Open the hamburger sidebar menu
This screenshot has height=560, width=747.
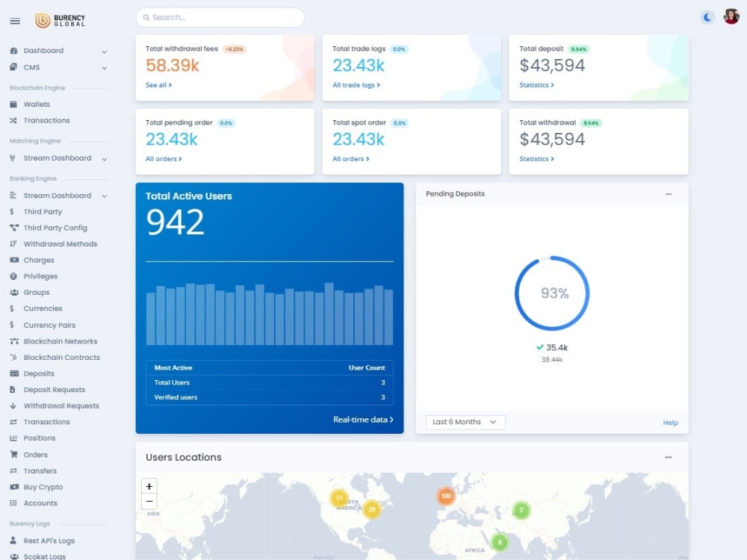[x=15, y=21]
